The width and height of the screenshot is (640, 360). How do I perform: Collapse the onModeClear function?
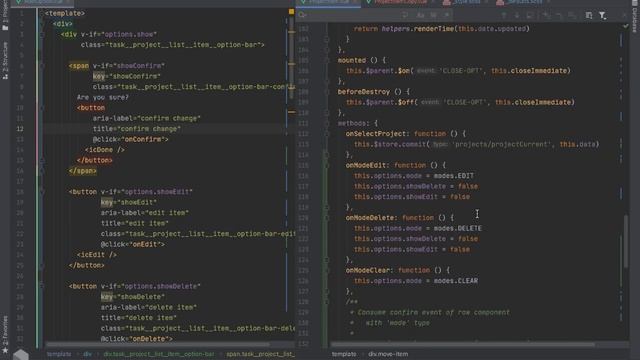click(327, 270)
